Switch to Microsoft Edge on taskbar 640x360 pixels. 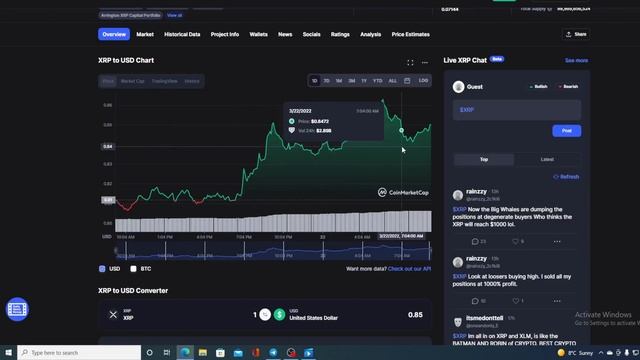point(185,352)
